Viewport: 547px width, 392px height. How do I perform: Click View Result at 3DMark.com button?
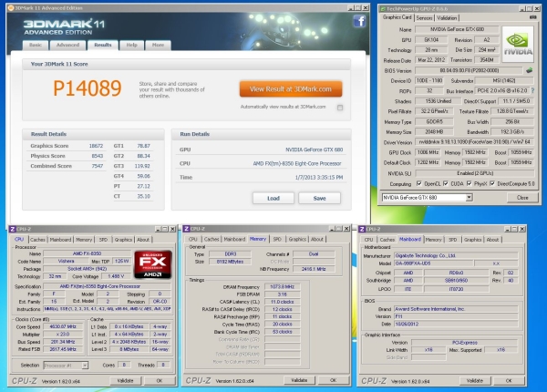pos(291,89)
